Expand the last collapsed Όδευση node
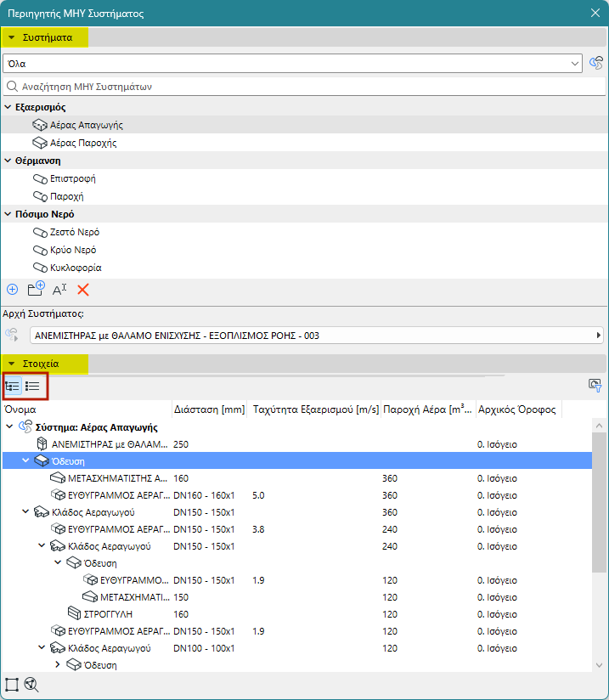609x700 pixels. [58, 664]
